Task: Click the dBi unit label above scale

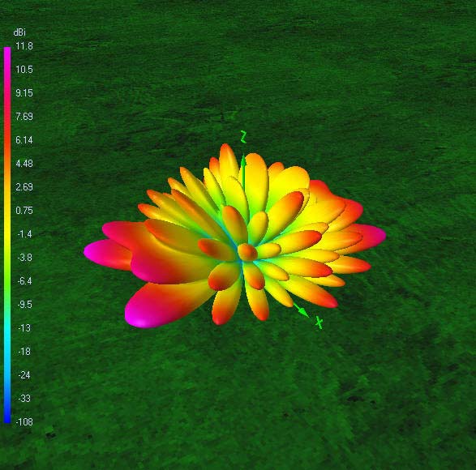Action: [x=19, y=32]
